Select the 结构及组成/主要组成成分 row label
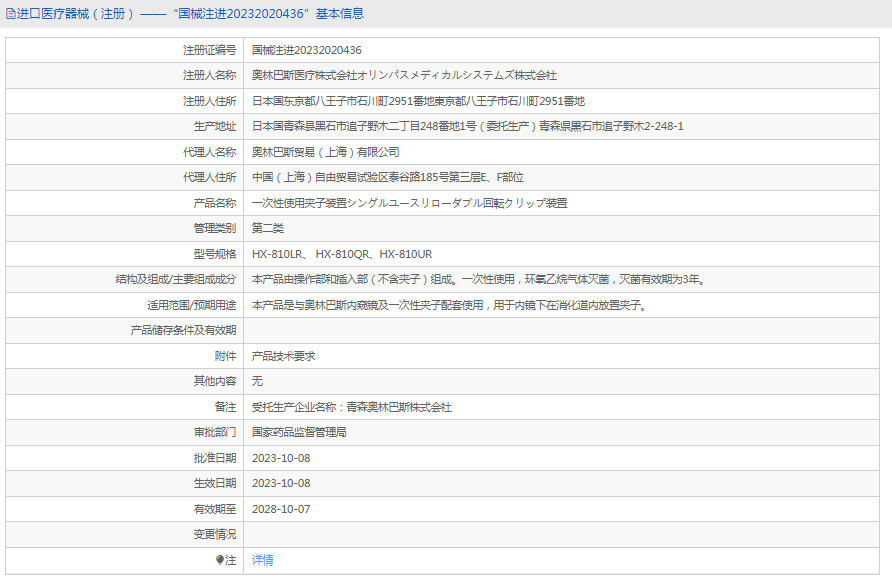This screenshot has height=581, width=892. coord(176,279)
